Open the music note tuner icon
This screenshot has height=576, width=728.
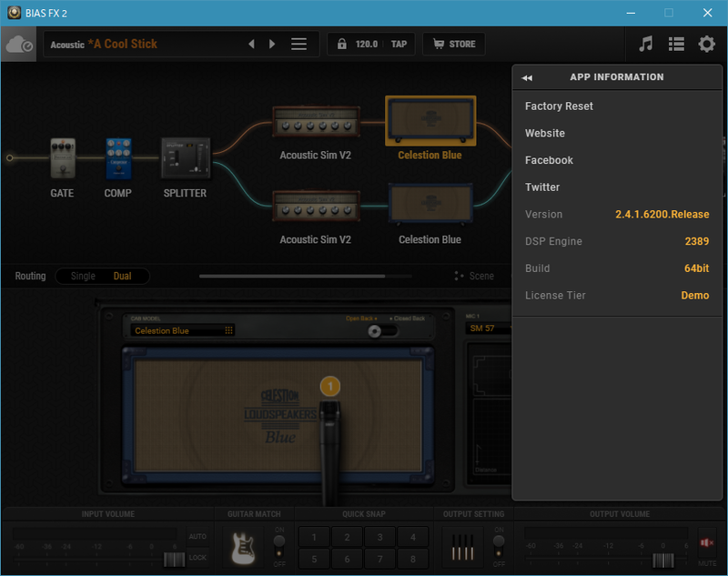[645, 44]
